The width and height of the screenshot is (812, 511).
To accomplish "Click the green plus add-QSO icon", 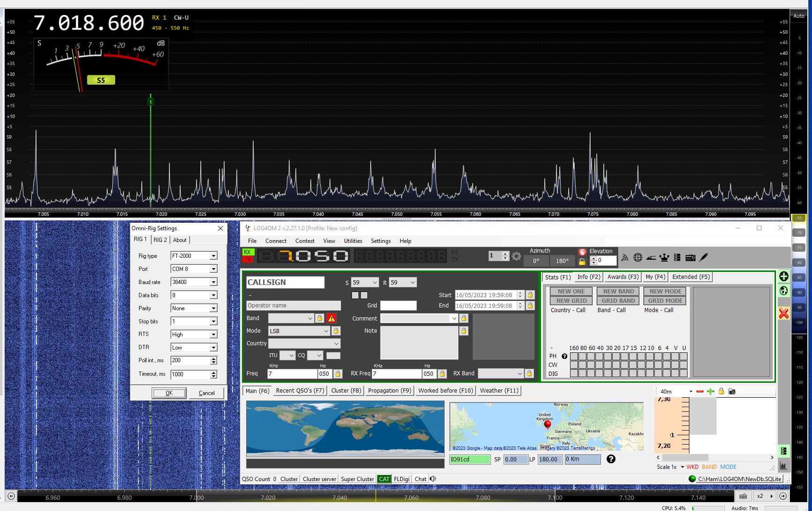I will tap(783, 277).
